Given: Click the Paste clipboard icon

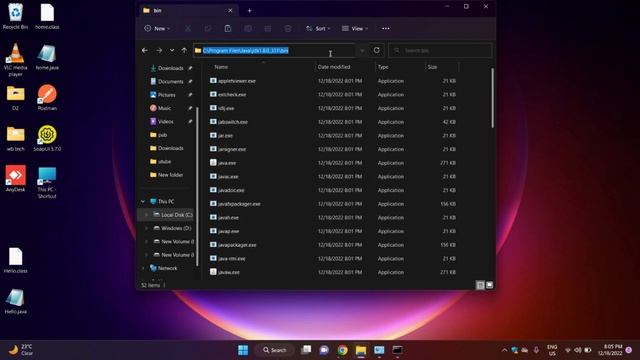Looking at the screenshot, I should [x=228, y=29].
